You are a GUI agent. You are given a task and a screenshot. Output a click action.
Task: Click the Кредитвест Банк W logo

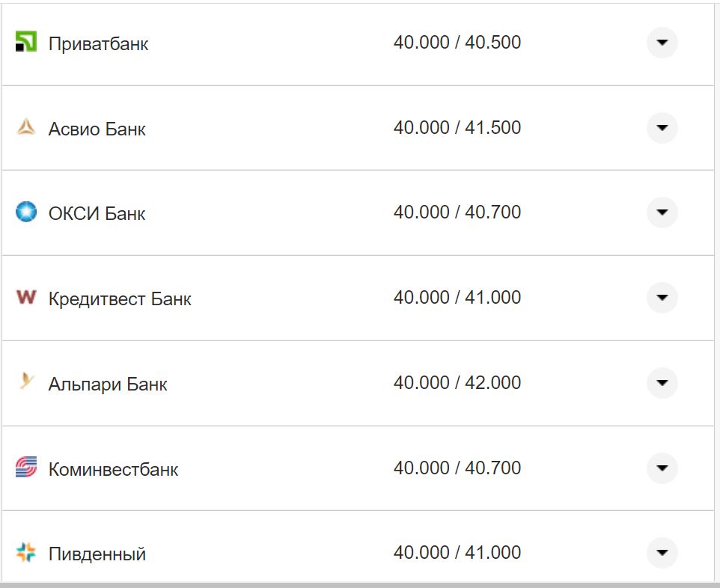(25, 298)
